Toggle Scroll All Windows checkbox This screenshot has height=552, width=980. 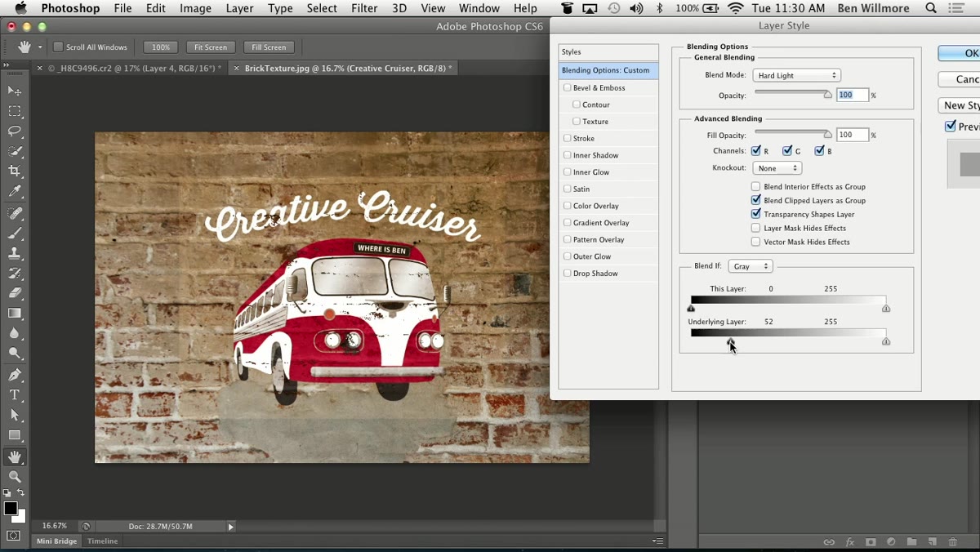pyautogui.click(x=58, y=47)
